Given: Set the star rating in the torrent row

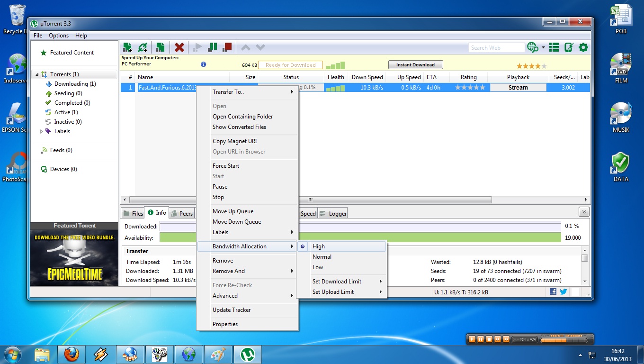Looking at the screenshot, I should coord(470,88).
